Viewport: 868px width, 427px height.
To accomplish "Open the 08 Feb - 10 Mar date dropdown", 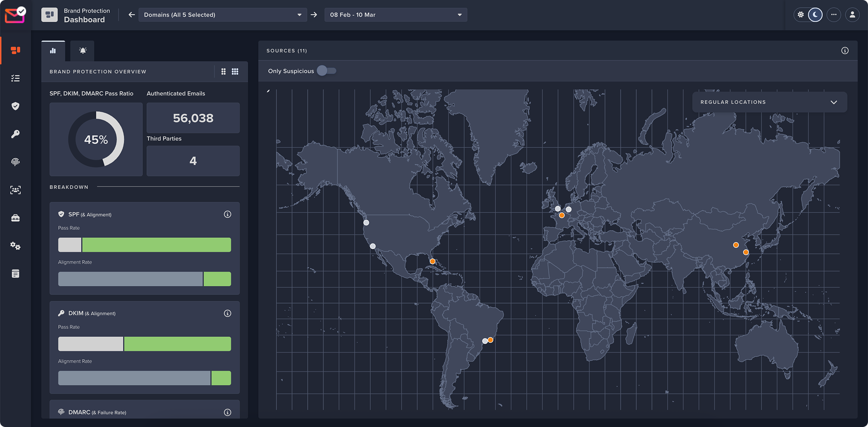I will click(396, 14).
